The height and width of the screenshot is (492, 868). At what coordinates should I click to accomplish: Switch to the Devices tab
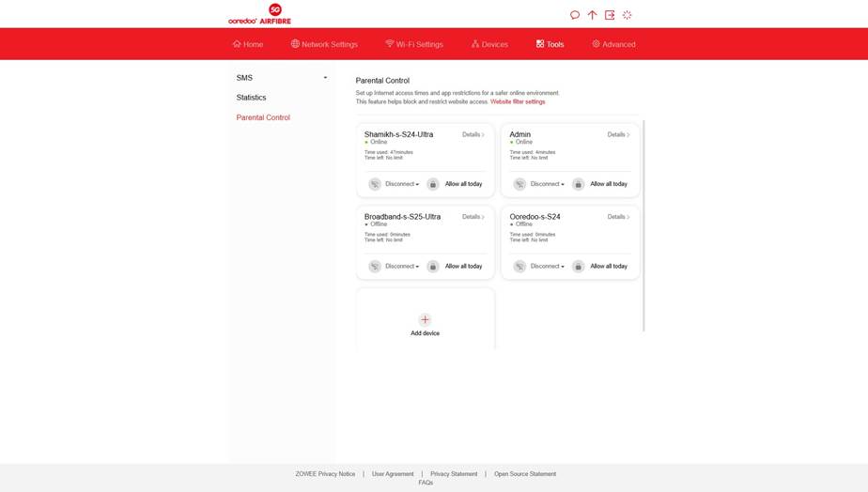[x=489, y=44]
